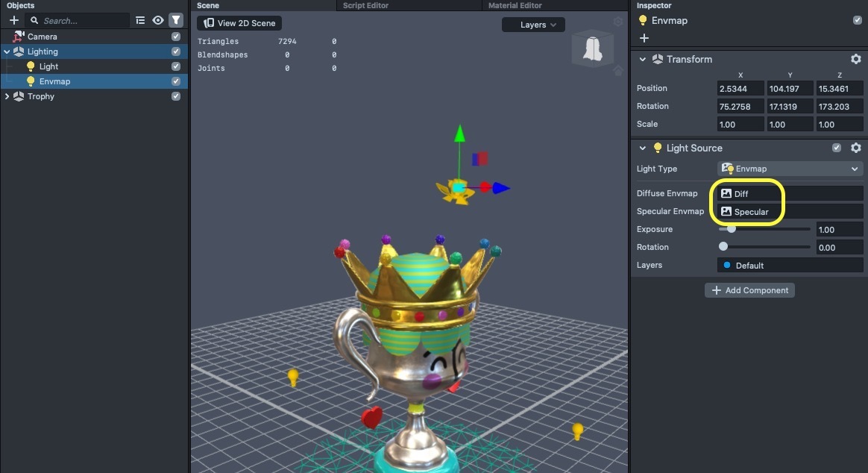Click the Rotation X field 75.2758
The width and height of the screenshot is (868, 473).
[740, 107]
